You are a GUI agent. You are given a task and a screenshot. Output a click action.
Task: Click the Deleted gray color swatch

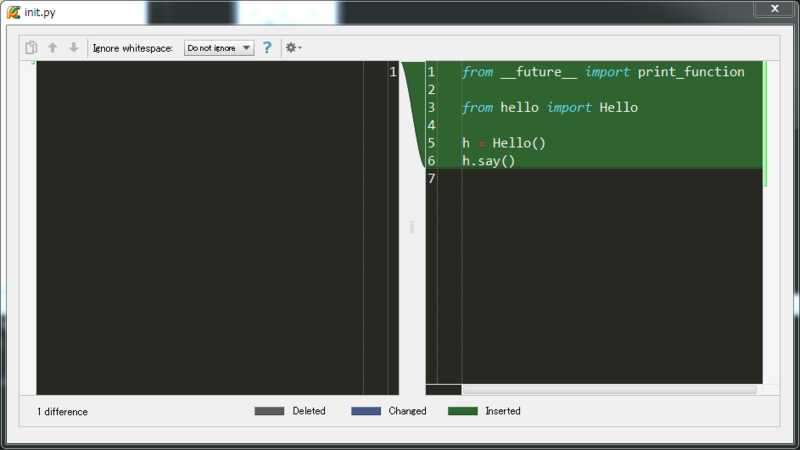[269, 411]
